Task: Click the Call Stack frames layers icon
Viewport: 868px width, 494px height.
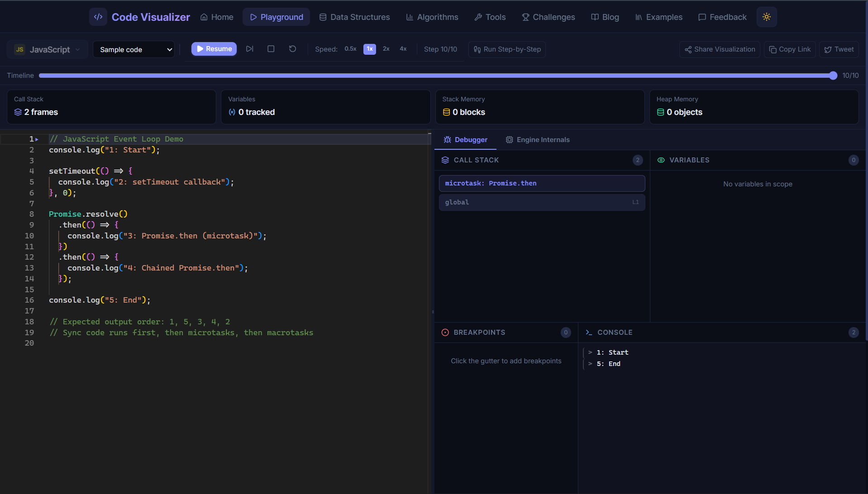Action: pyautogui.click(x=18, y=112)
